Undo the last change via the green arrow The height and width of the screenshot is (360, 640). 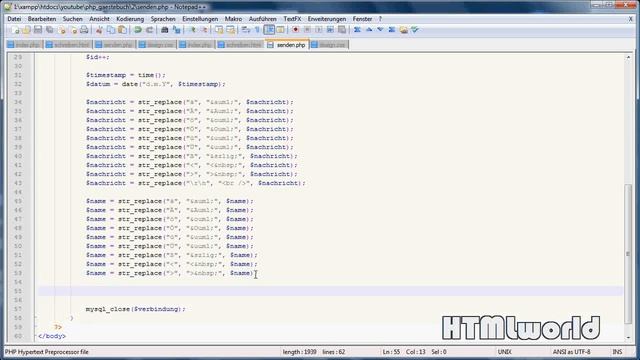(138, 30)
